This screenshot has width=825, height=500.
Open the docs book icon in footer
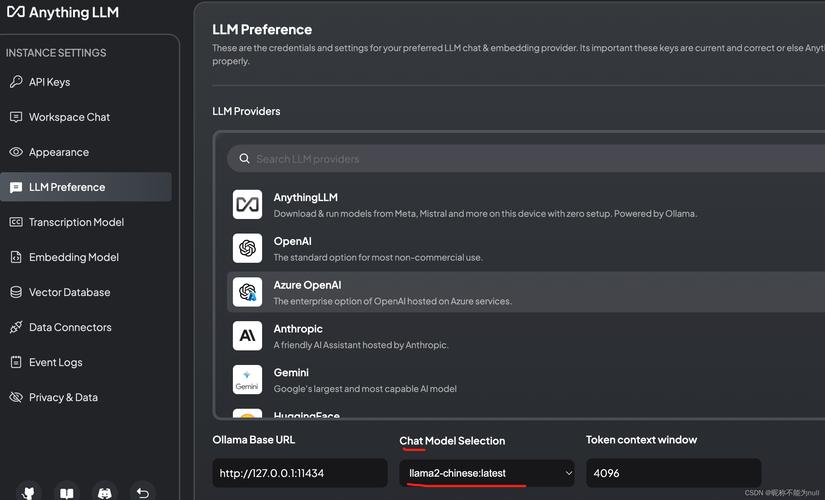[66, 493]
